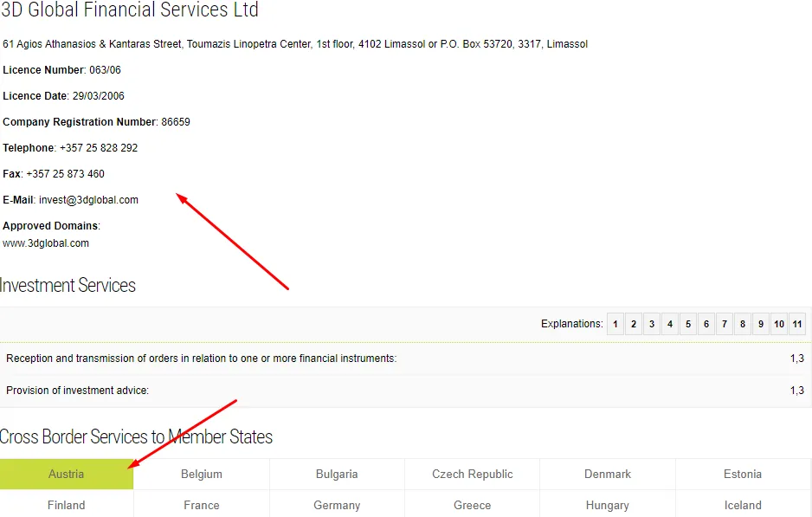Open explanation number 4
The width and height of the screenshot is (812, 517).
(669, 324)
